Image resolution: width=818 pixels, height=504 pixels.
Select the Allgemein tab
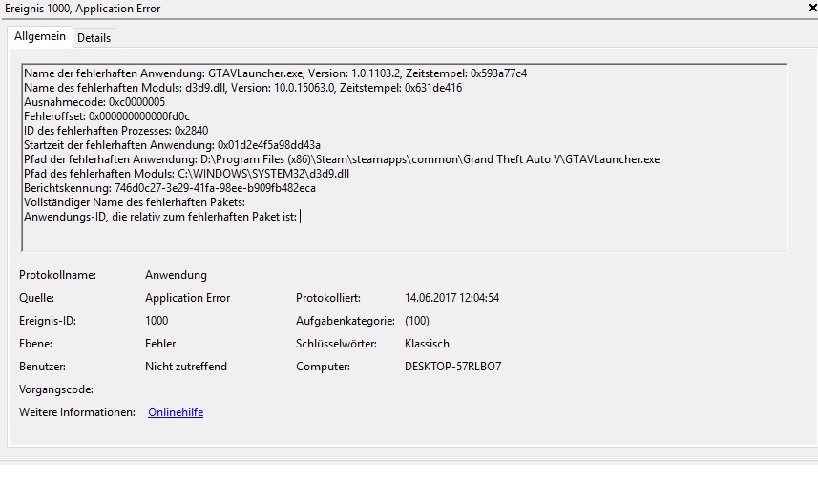click(40, 36)
